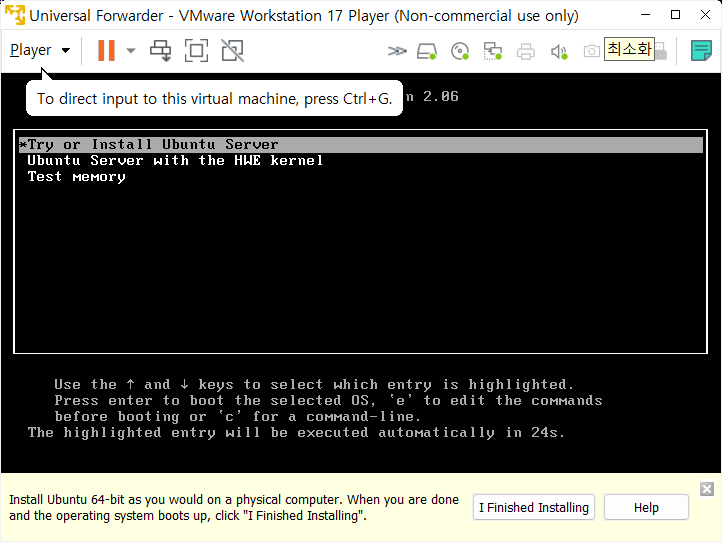722x542 pixels.
Task: Click the VMware Player logo in title bar
Action: tap(15, 15)
